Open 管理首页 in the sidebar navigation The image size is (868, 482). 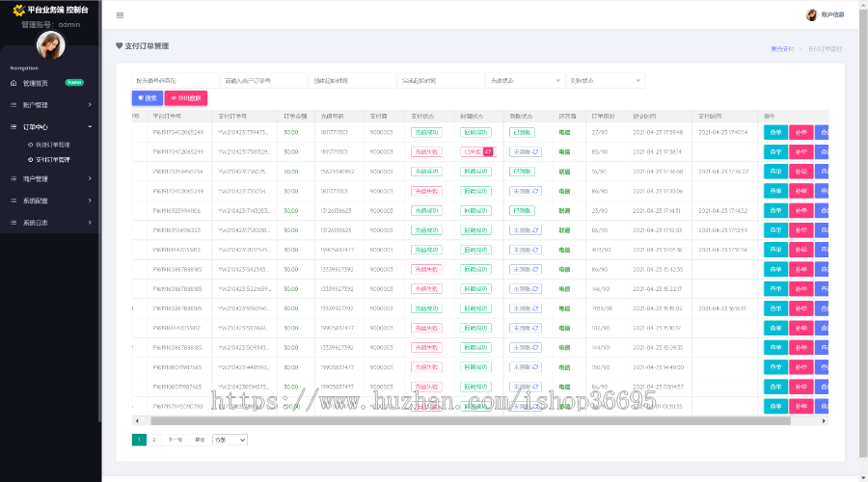tap(36, 83)
